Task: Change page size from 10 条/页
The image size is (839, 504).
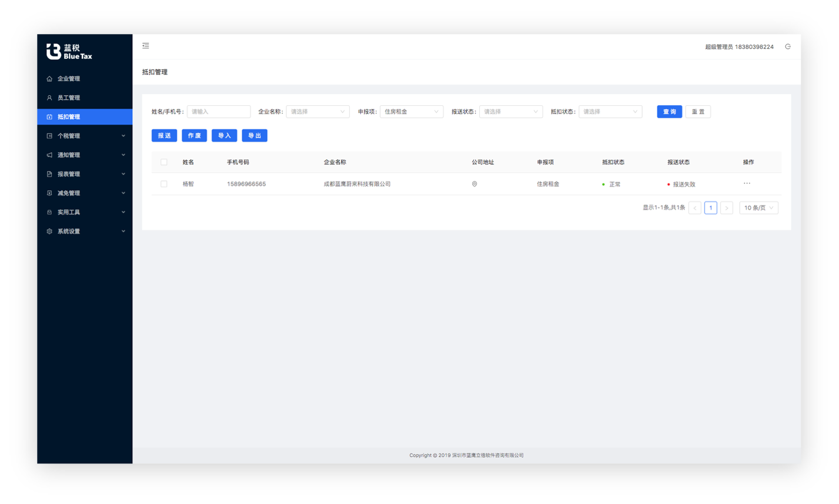Action: pyautogui.click(x=759, y=208)
